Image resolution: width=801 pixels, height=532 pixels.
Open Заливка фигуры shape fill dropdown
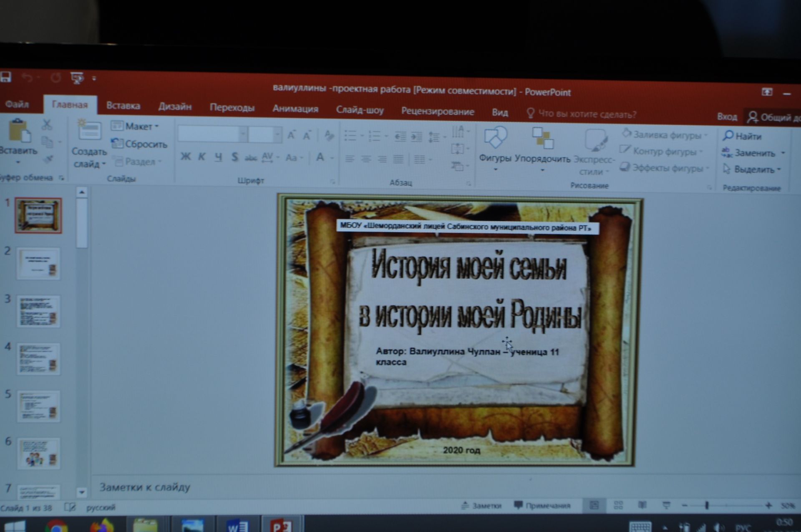pos(665,134)
